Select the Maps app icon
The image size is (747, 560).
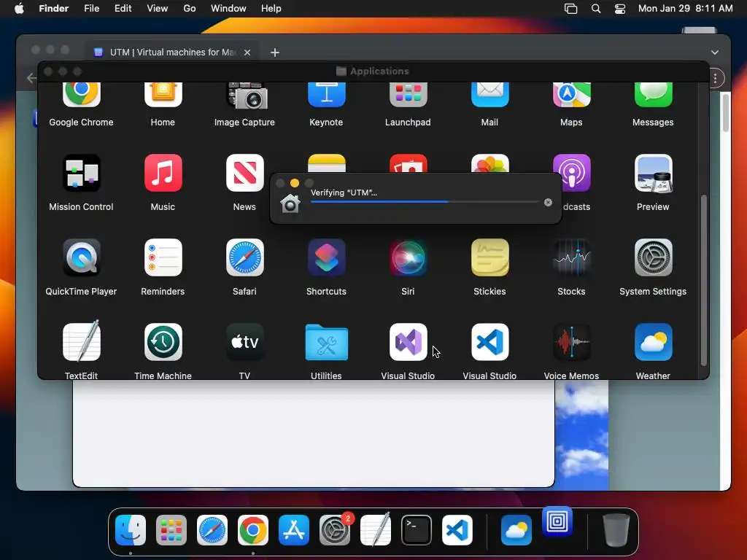[x=572, y=96]
